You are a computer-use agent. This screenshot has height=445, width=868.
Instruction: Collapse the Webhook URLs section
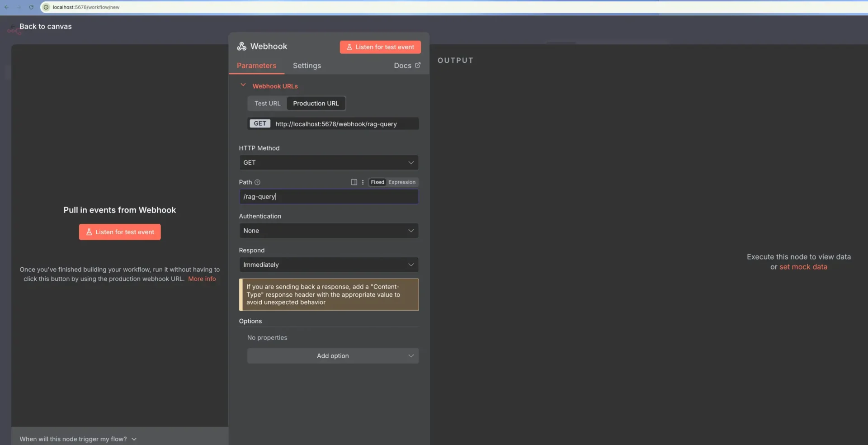(x=243, y=85)
